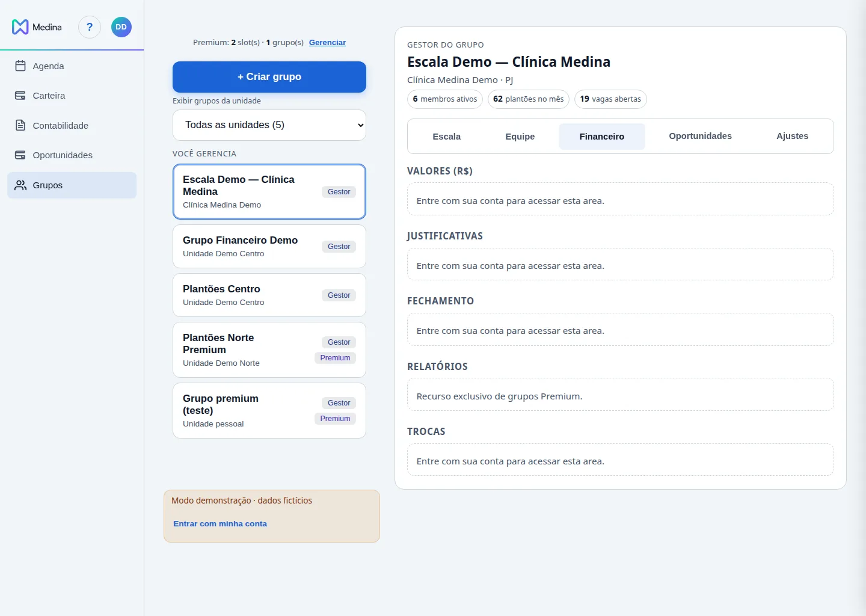Click the Agenda calendar icon
The height and width of the screenshot is (616, 866).
coord(20,66)
